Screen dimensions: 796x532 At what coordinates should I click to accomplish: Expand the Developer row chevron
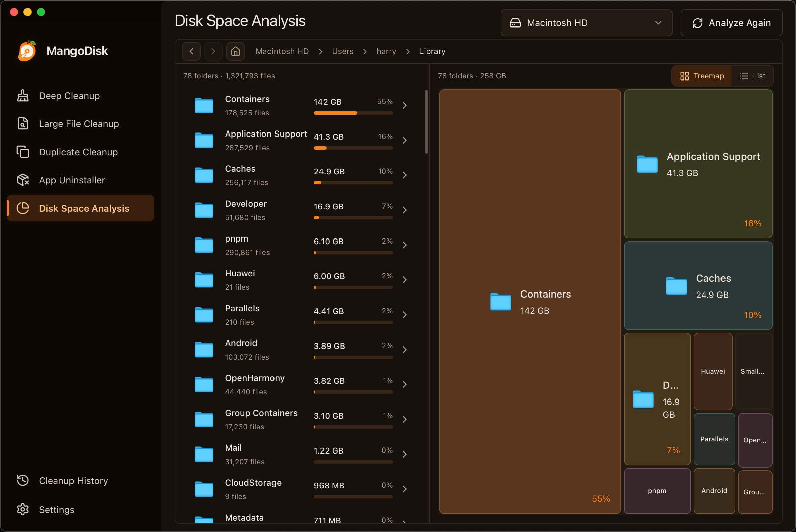[405, 210]
